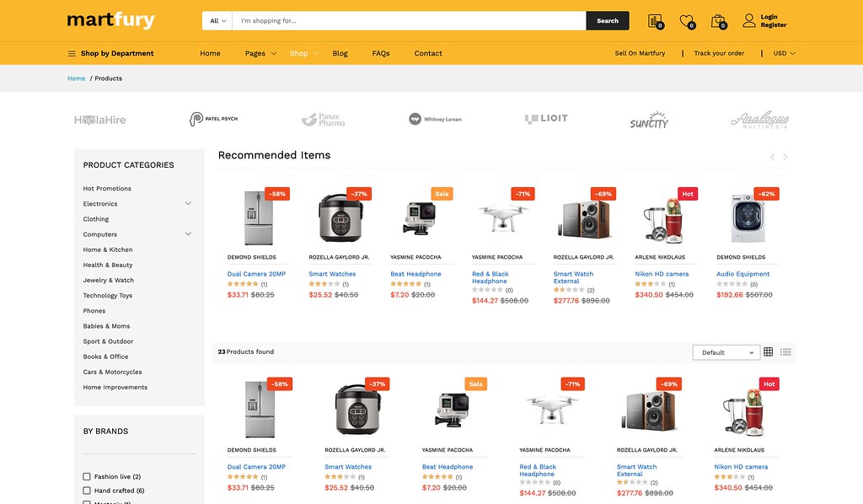Click the search text input field
The width and height of the screenshot is (863, 504).
[x=409, y=21]
